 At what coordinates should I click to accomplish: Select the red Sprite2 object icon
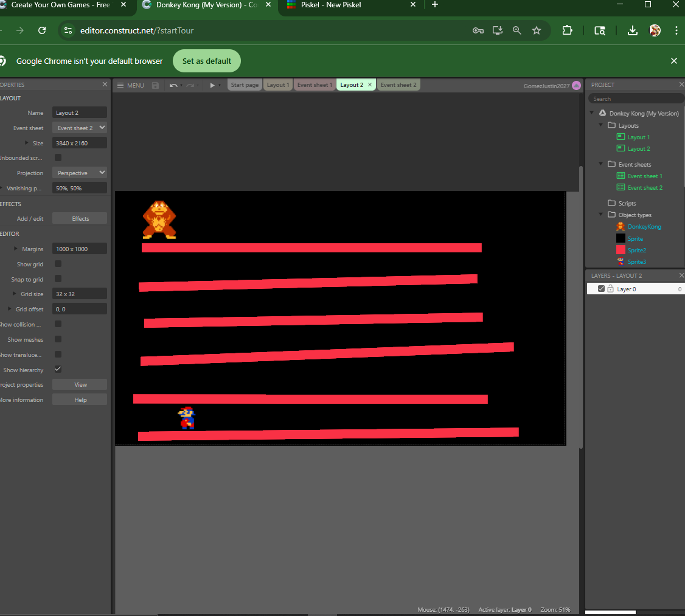click(621, 250)
